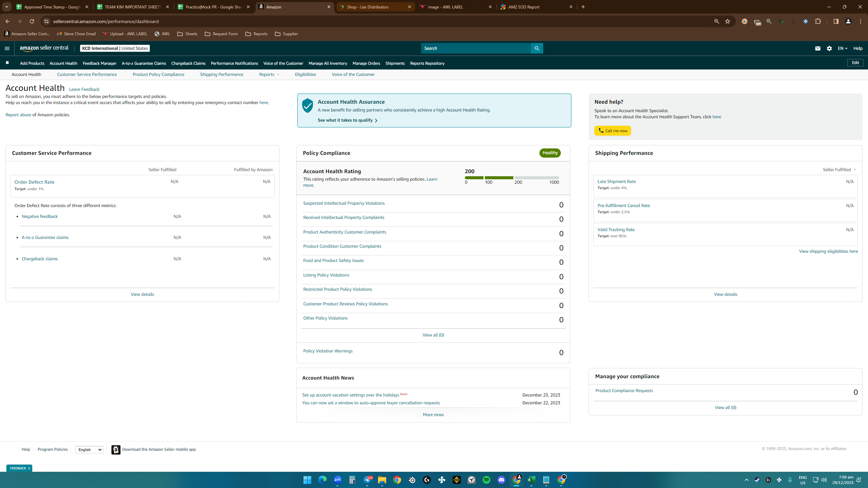Switch to the AMZ EOD Report browser tab
868x488 pixels.
point(536,7)
